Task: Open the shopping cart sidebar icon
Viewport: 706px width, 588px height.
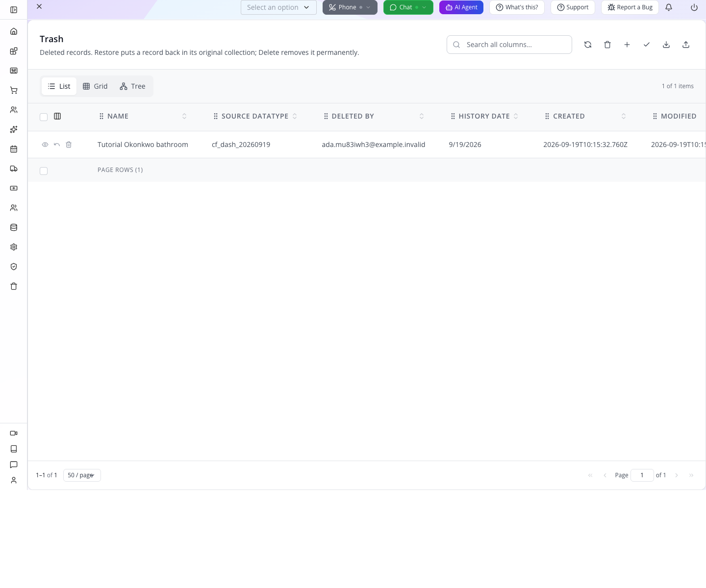Action: (14, 90)
